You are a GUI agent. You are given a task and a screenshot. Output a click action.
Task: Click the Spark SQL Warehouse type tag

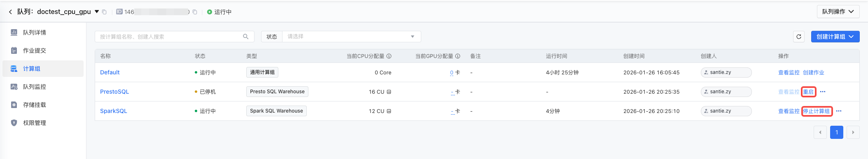pos(276,111)
